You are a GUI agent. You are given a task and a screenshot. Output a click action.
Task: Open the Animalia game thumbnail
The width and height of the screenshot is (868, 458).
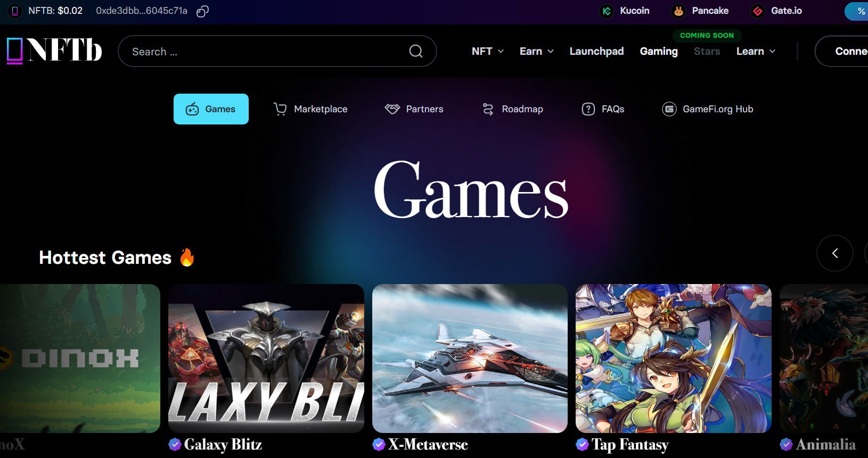pos(824,359)
